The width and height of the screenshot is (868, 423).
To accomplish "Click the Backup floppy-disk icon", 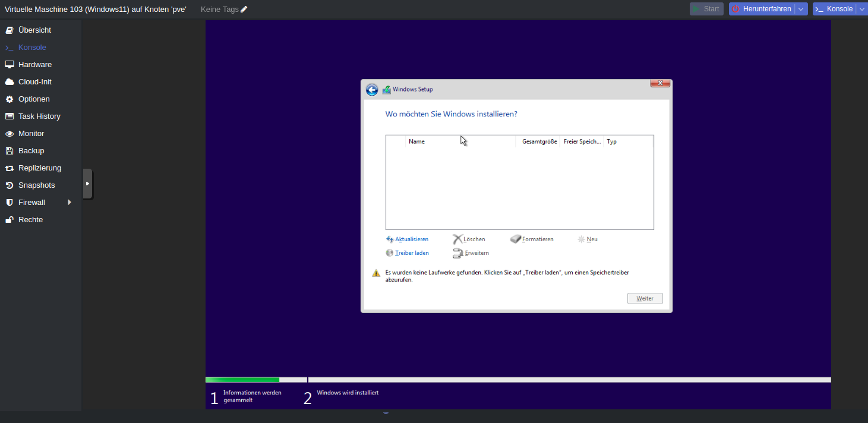I will pyautogui.click(x=10, y=151).
